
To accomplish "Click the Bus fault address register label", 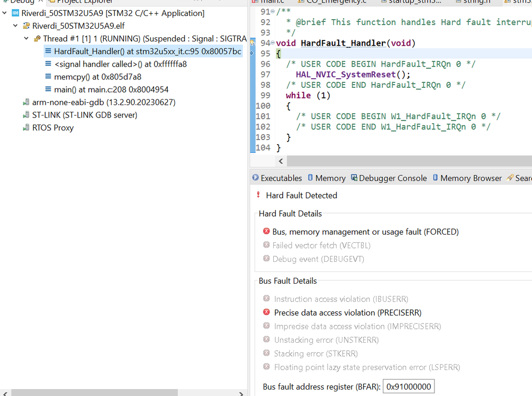I will point(322,387).
